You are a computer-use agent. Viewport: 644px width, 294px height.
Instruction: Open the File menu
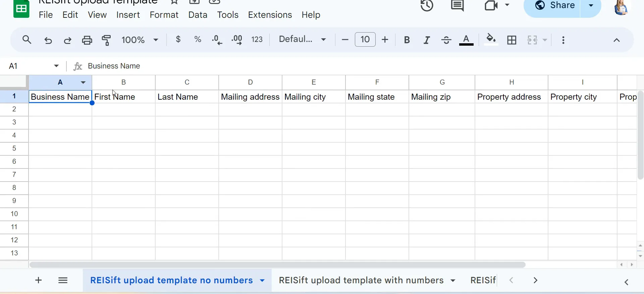pos(46,15)
